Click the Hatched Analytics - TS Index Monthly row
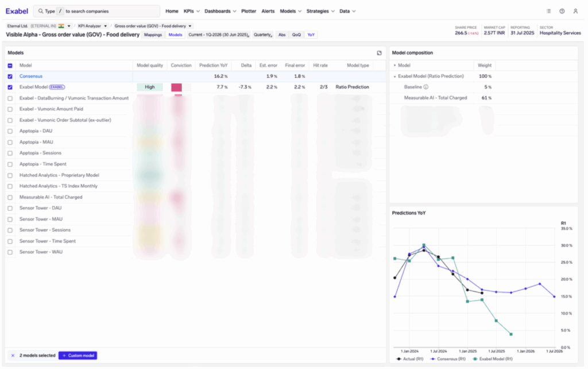The image size is (588, 369). pyautogui.click(x=195, y=186)
